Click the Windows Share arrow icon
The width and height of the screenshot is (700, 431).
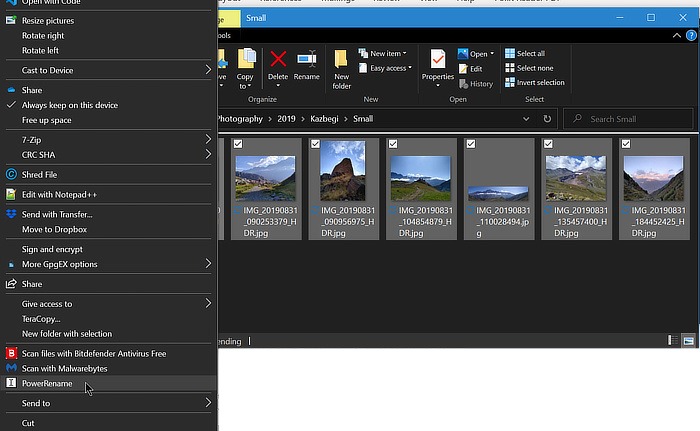click(x=11, y=284)
